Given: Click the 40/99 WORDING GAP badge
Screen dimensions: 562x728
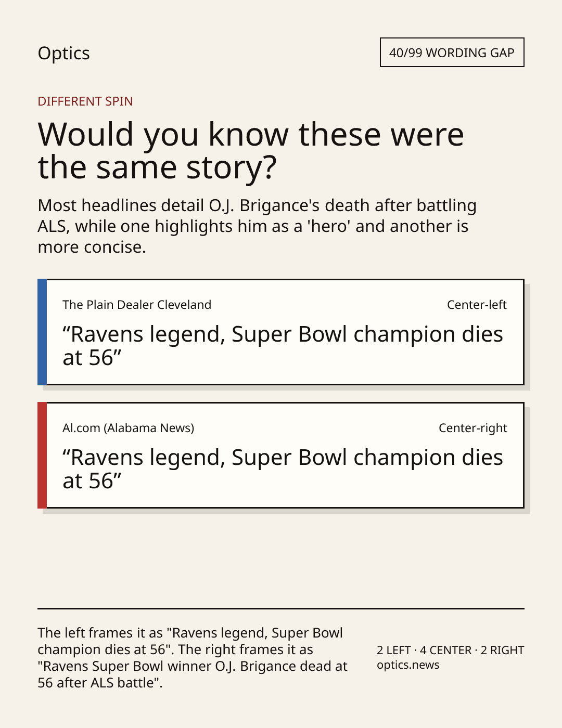Looking at the screenshot, I should 452,53.
